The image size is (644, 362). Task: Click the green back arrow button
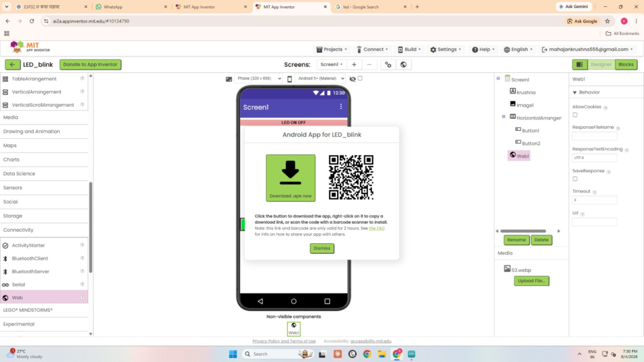(13, 65)
